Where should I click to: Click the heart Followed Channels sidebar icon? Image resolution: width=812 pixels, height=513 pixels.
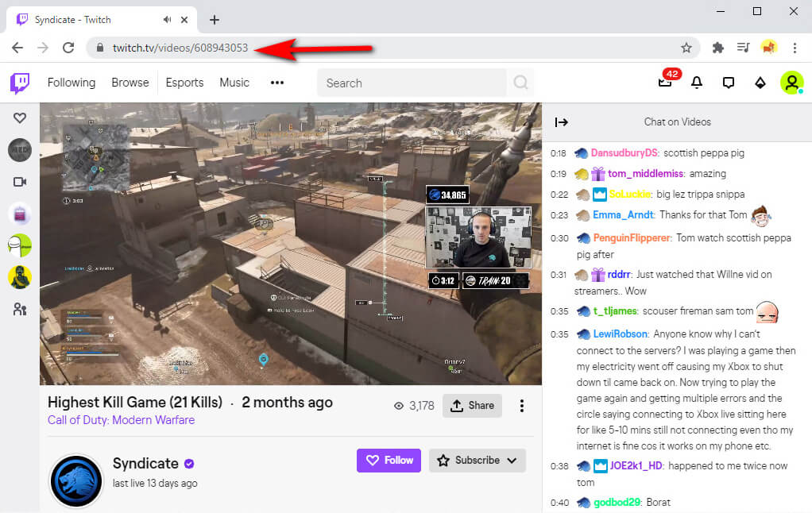click(x=20, y=118)
